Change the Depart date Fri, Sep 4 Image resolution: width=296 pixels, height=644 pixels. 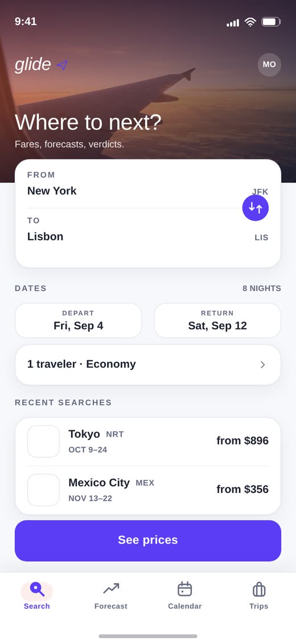79,320
